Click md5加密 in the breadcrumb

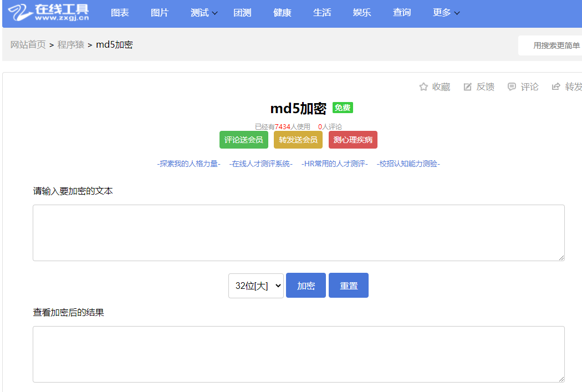point(114,45)
